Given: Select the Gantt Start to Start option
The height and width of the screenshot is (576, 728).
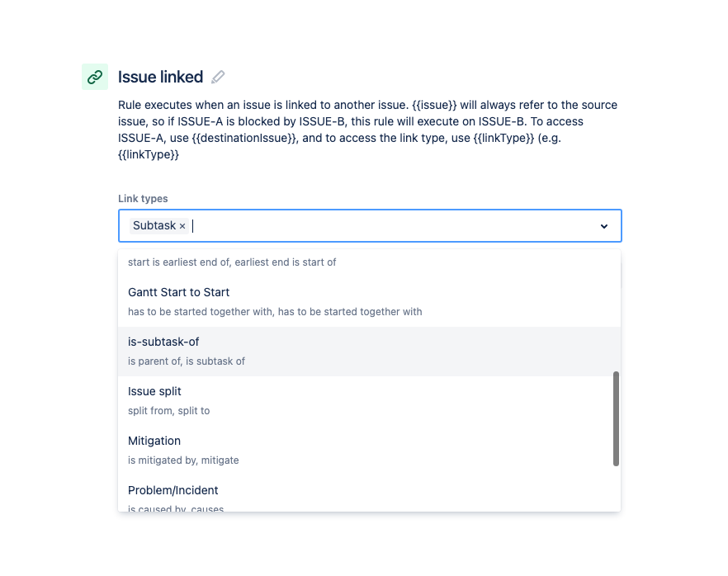Looking at the screenshot, I should (x=369, y=302).
